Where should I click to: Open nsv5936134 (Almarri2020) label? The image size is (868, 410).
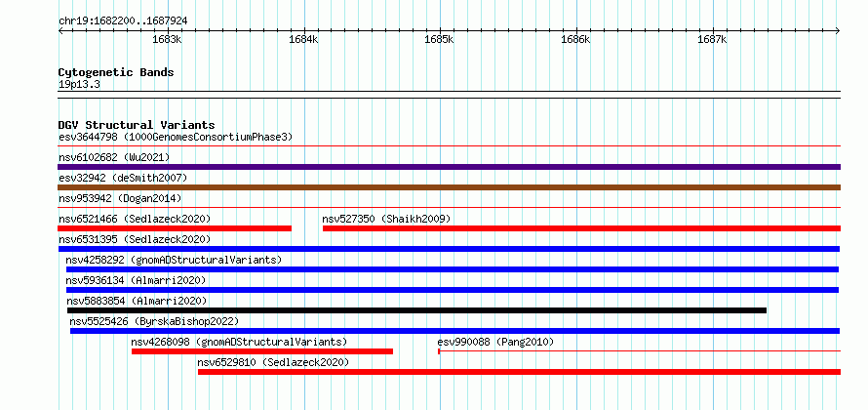136,280
